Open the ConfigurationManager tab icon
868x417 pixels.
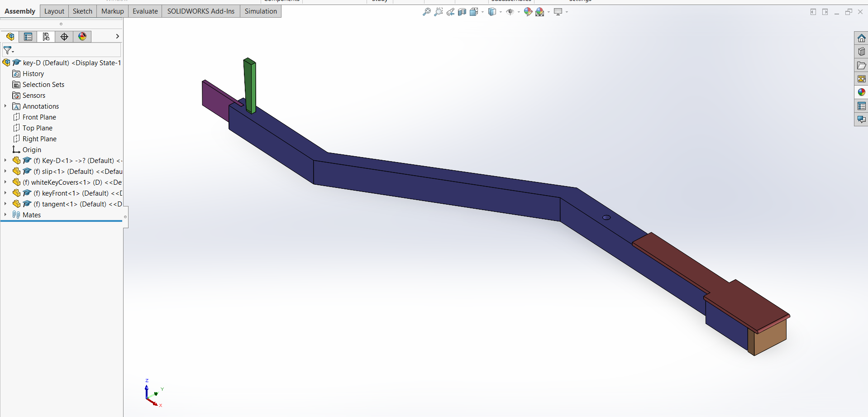[46, 37]
